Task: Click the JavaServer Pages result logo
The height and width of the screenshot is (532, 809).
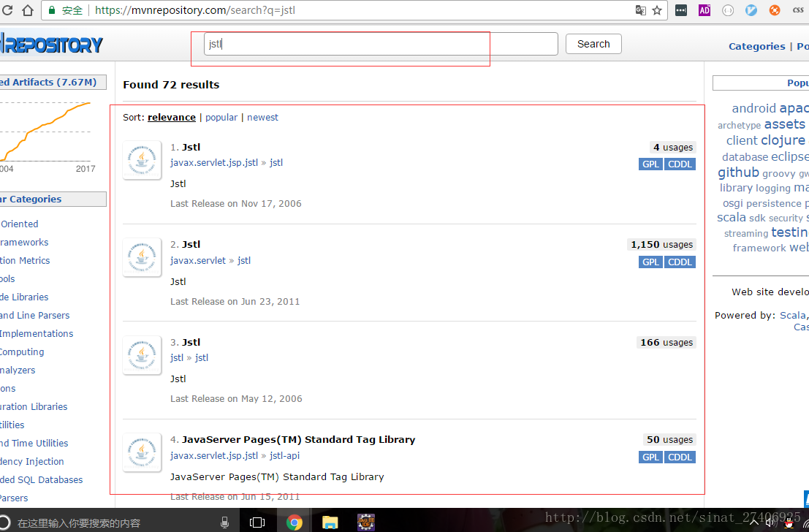Action: 142,452
